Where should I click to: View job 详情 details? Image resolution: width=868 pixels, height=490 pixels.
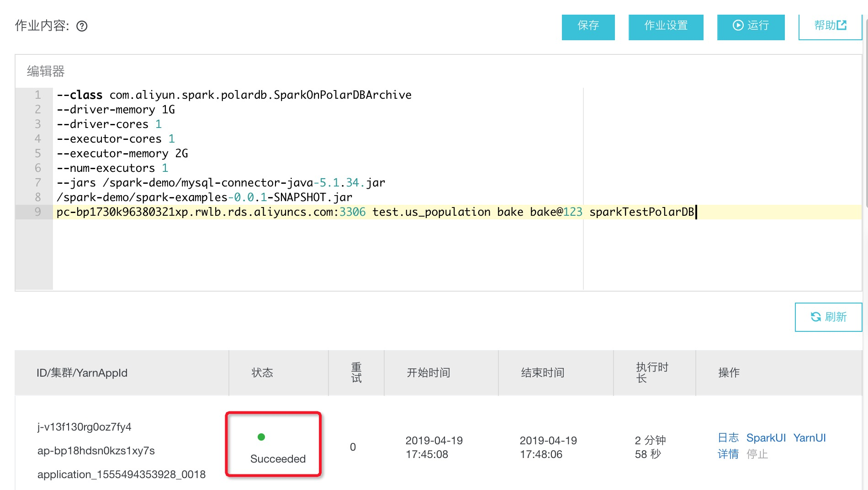728,454
